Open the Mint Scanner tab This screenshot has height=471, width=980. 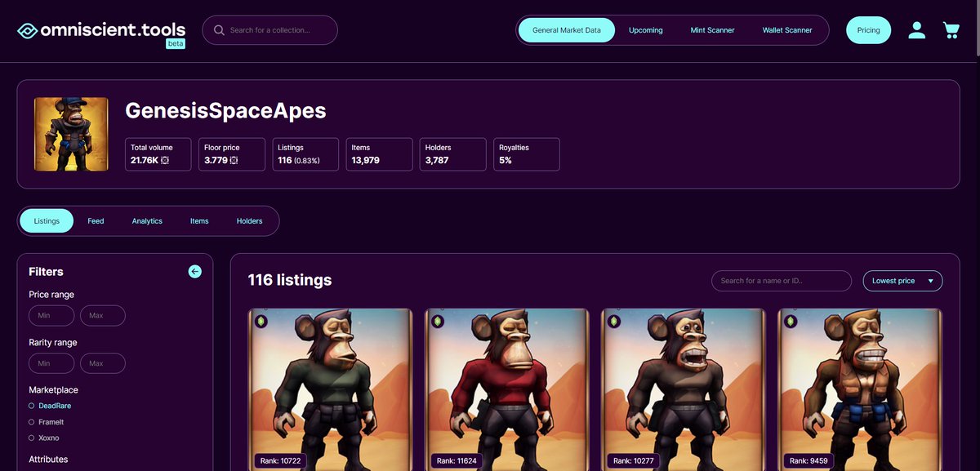pos(712,30)
